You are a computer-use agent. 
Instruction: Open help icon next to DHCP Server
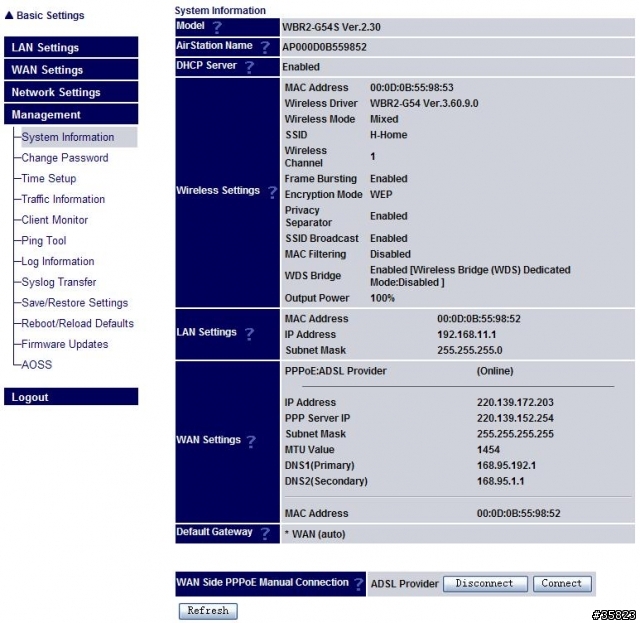[249, 67]
